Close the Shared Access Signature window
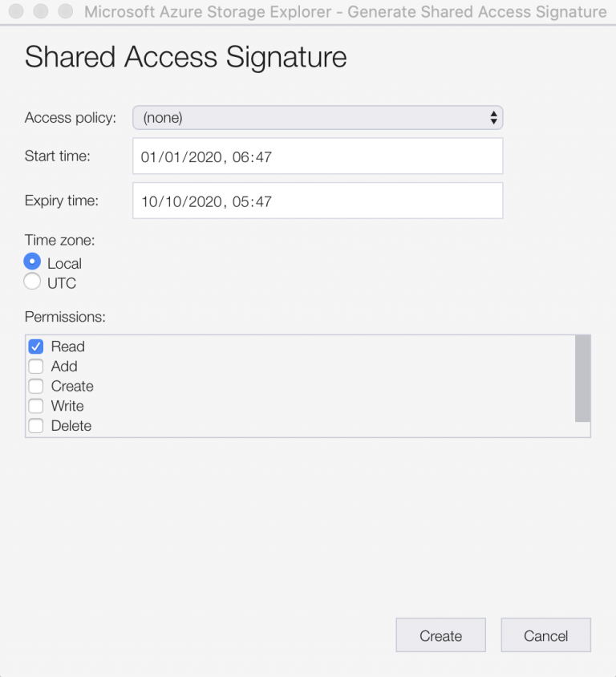The image size is (616, 677). click(18, 11)
